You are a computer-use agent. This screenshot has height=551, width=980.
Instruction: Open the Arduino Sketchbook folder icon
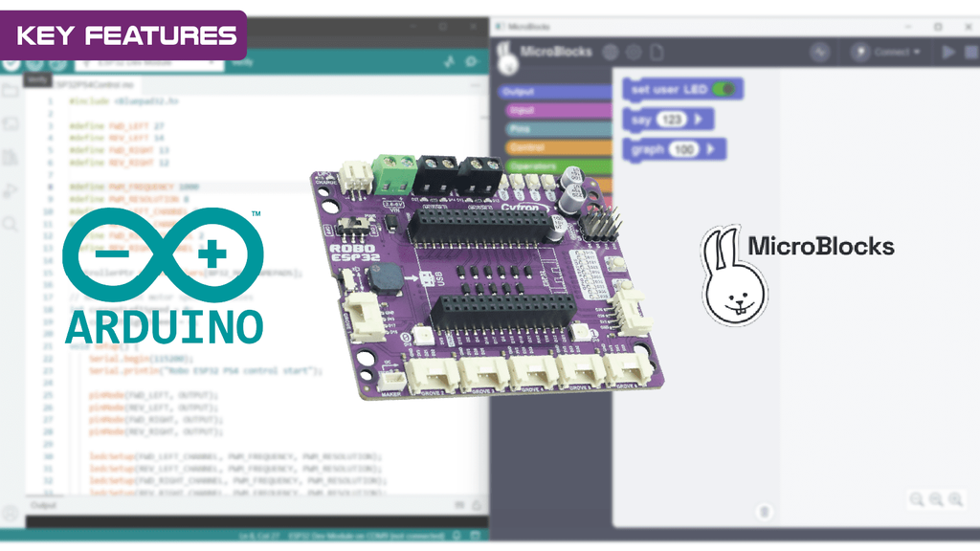(11, 92)
